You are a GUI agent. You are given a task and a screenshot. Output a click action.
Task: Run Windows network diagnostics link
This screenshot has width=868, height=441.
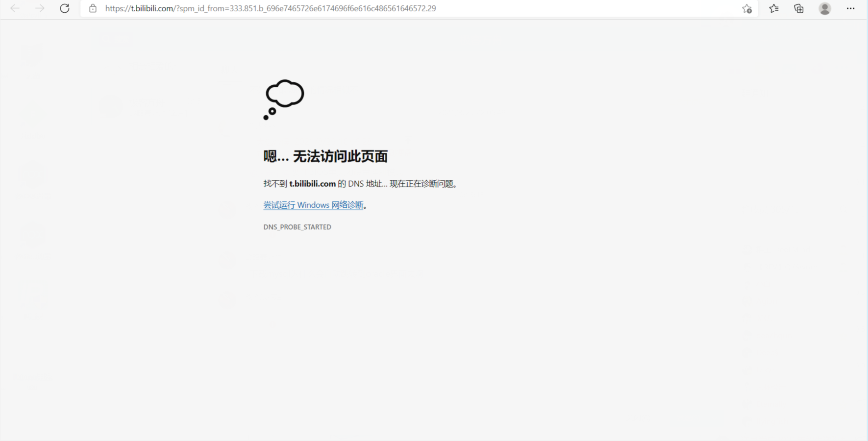click(313, 205)
